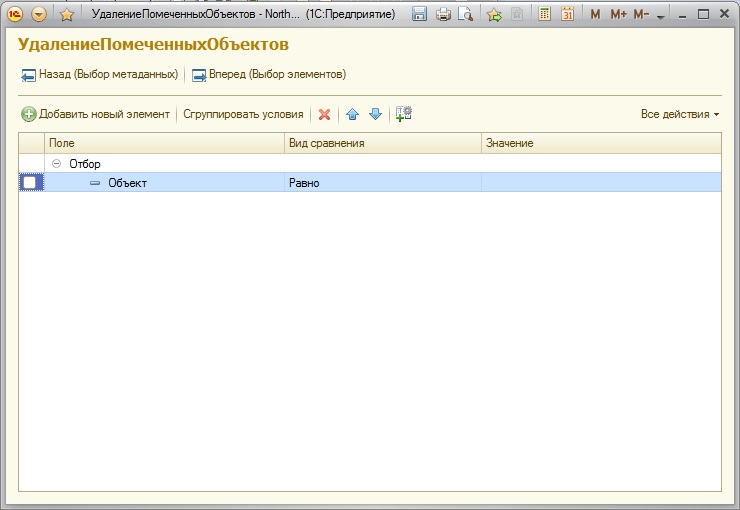Click the M+ memory add button
Screen dimensions: 740x510
point(618,15)
